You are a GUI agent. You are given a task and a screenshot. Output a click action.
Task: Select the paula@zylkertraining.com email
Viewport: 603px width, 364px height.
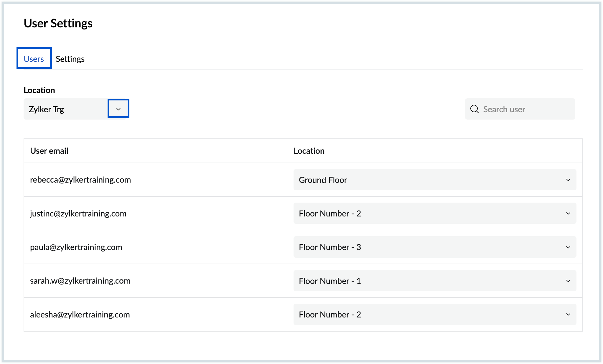[x=76, y=247]
